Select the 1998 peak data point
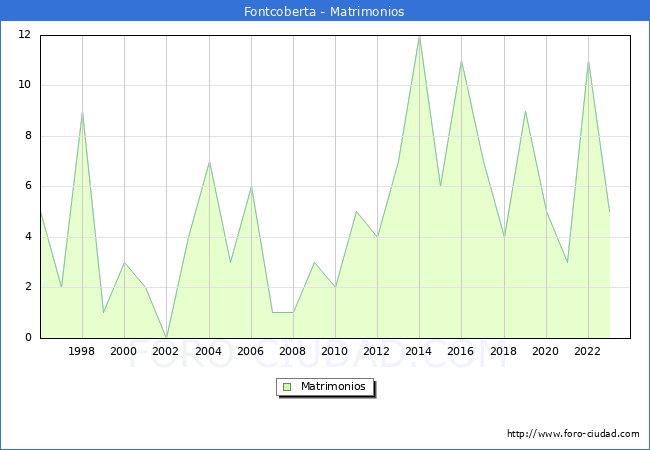The height and width of the screenshot is (450, 650). pyautogui.click(x=82, y=112)
